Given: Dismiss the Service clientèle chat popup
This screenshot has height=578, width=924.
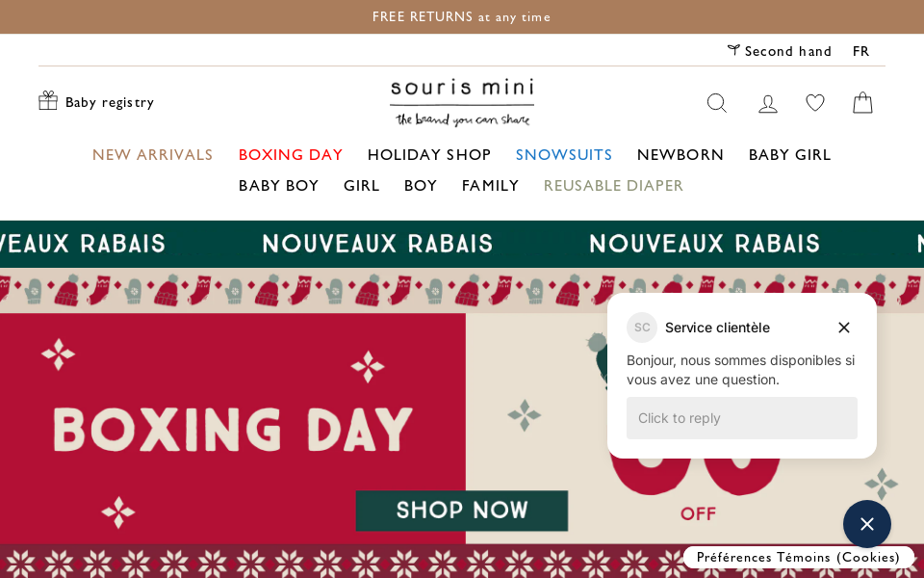Looking at the screenshot, I should 843,328.
